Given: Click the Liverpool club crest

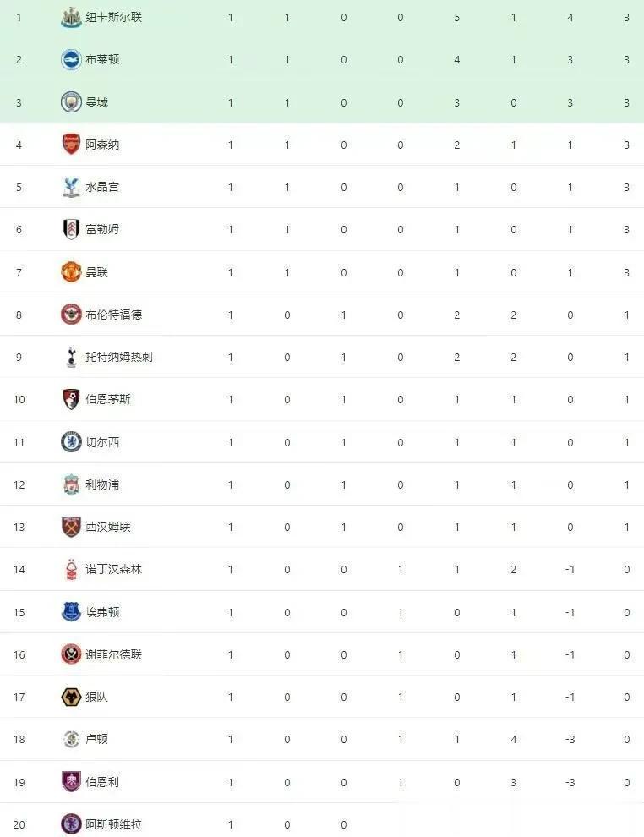Looking at the screenshot, I should pyautogui.click(x=71, y=484).
